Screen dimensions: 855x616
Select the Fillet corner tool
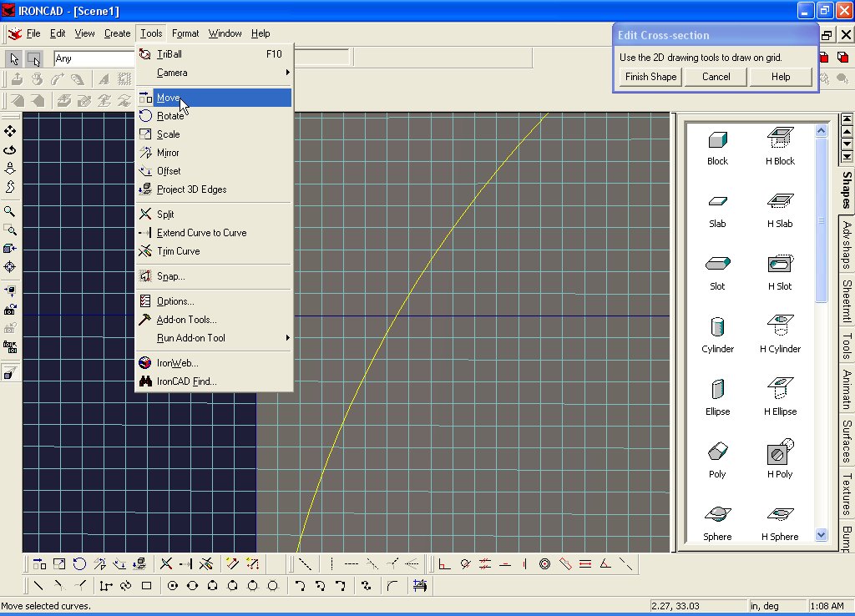click(392, 586)
